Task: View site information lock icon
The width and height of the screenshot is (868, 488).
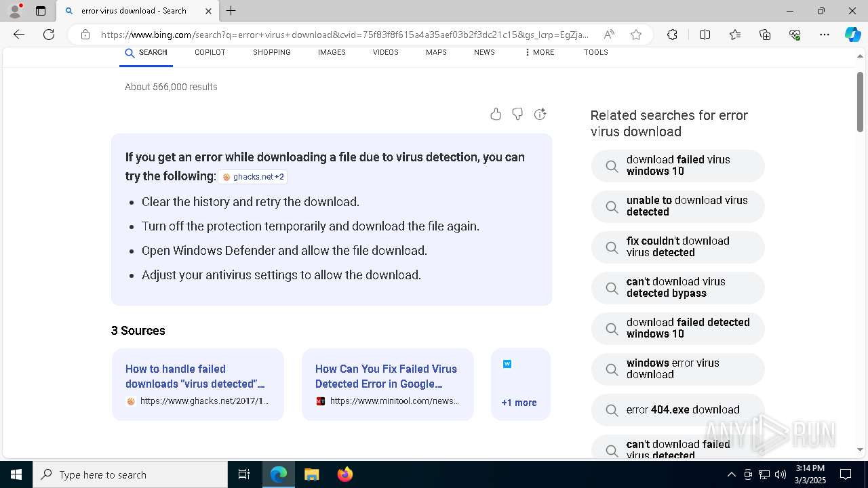Action: pyautogui.click(x=85, y=35)
